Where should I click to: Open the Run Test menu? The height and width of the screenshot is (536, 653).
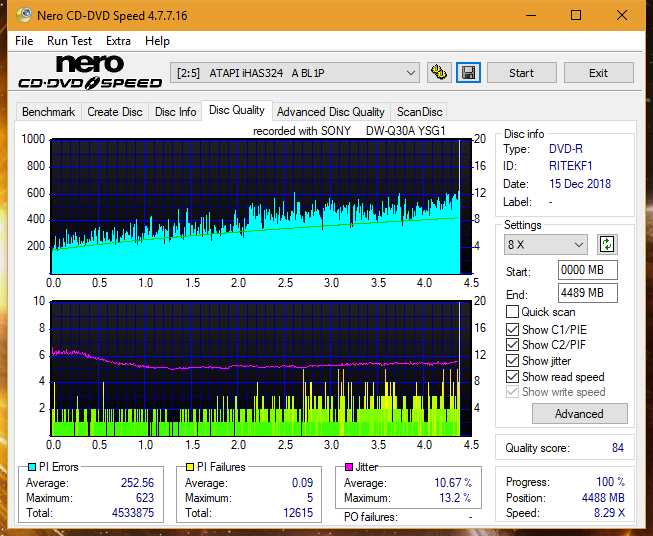69,41
